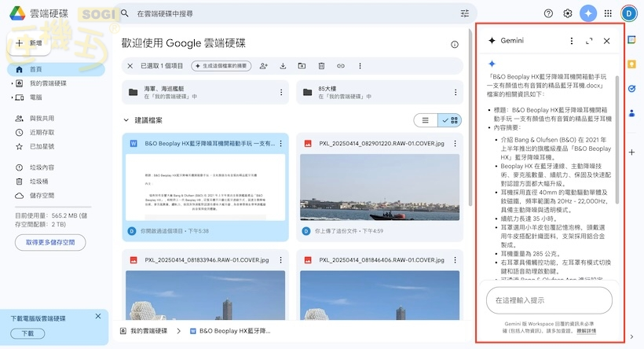Viewport: 644px width, 349px height.
Task: Select PXL_20250414_081833946 skyline photo thumbnail
Action: pyautogui.click(x=205, y=295)
